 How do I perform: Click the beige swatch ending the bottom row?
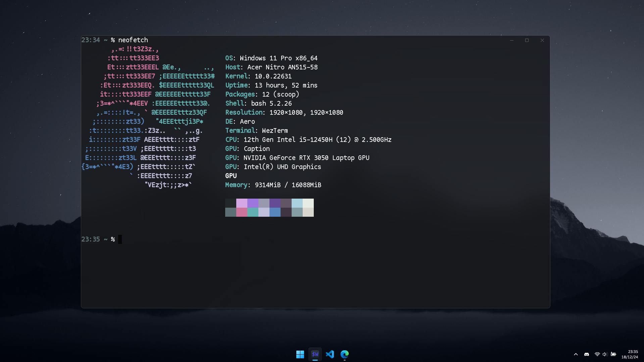[308, 212]
